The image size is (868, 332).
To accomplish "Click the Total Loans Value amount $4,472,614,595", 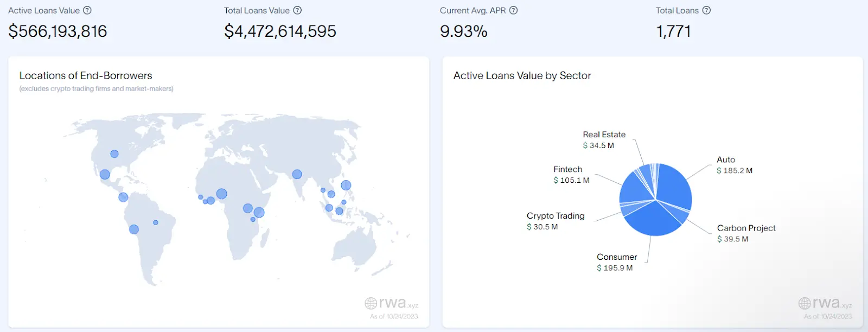I will coord(280,31).
